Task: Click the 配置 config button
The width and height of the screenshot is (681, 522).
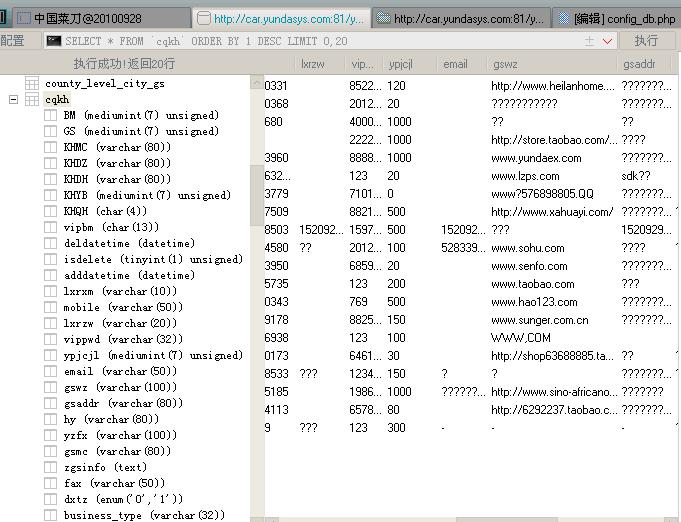Action: [x=12, y=41]
